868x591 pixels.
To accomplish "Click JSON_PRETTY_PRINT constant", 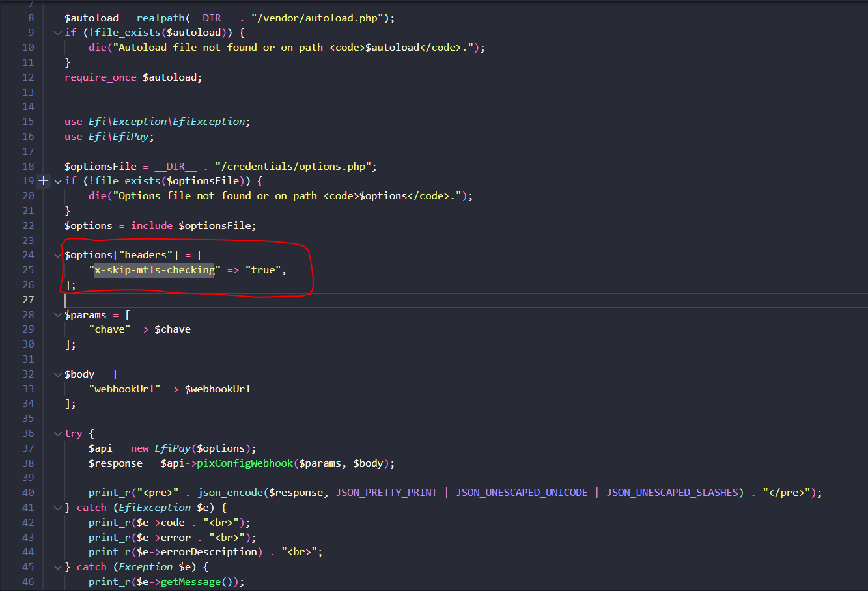I will tap(386, 493).
